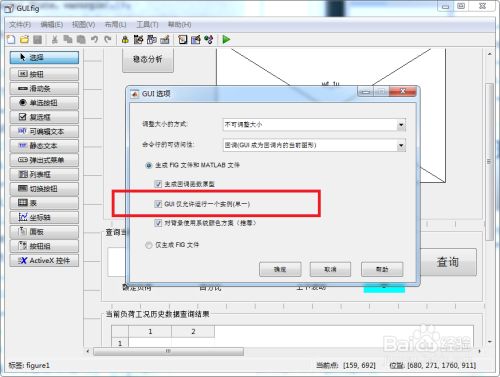Image resolution: width=500 pixels, height=377 pixels.
Task: Open the 帮助(H) menu
Action: (x=179, y=25)
